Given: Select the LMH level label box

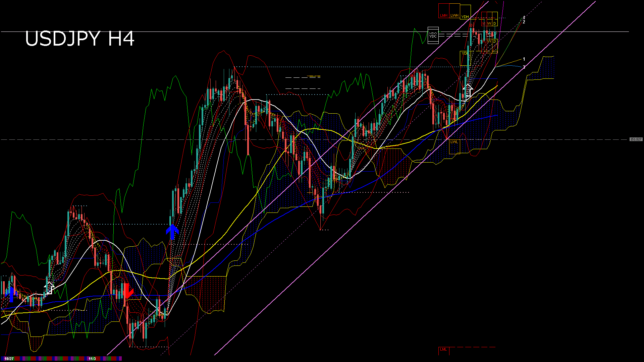Looking at the screenshot, I should (444, 15).
